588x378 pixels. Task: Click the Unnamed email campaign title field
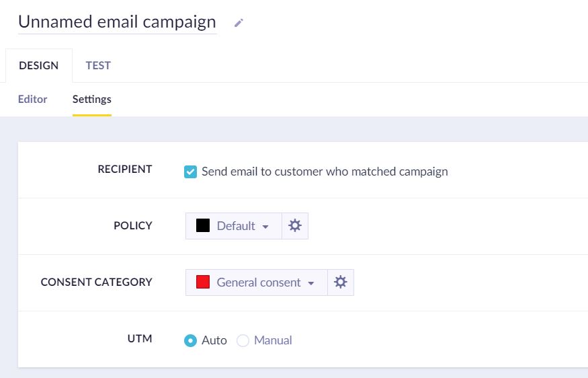[117, 22]
